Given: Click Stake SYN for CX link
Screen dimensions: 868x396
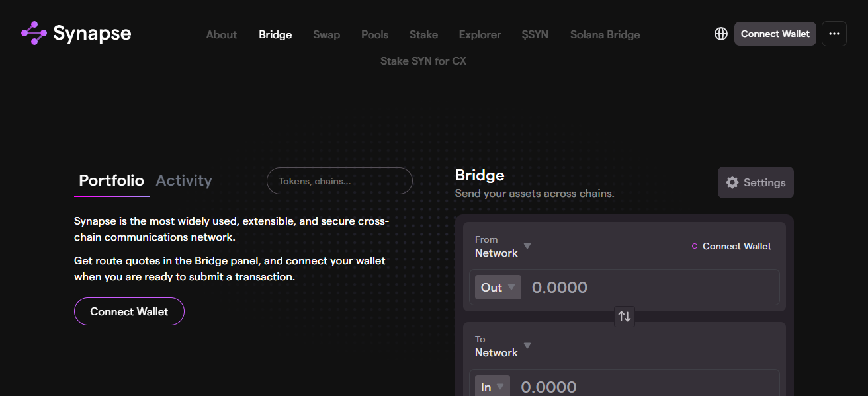Looking at the screenshot, I should (x=423, y=61).
